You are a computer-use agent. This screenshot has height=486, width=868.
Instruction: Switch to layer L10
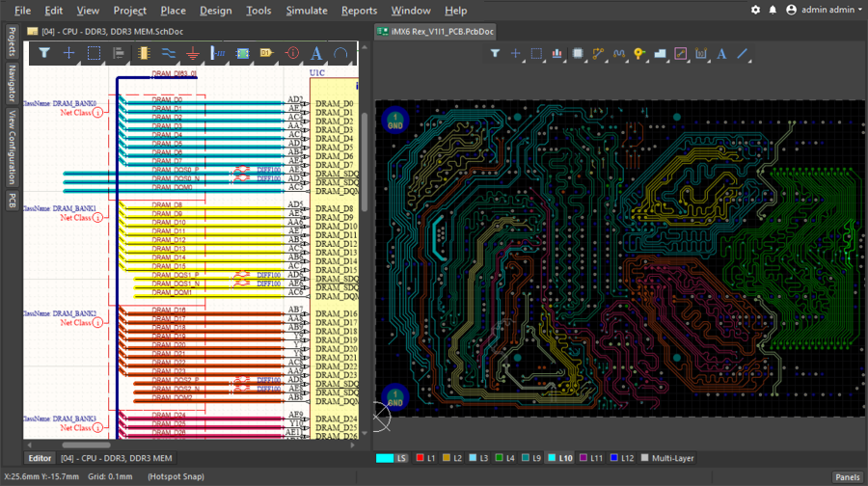pyautogui.click(x=560, y=458)
